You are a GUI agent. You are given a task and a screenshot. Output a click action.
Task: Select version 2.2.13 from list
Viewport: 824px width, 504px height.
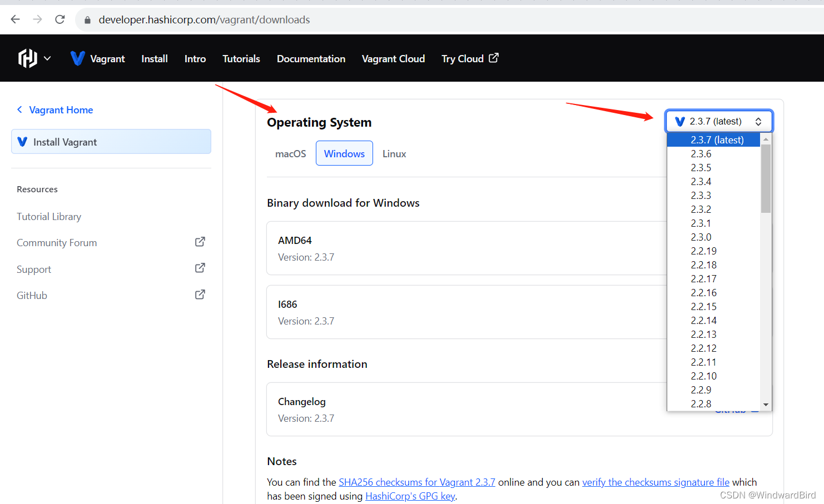pyautogui.click(x=713, y=335)
